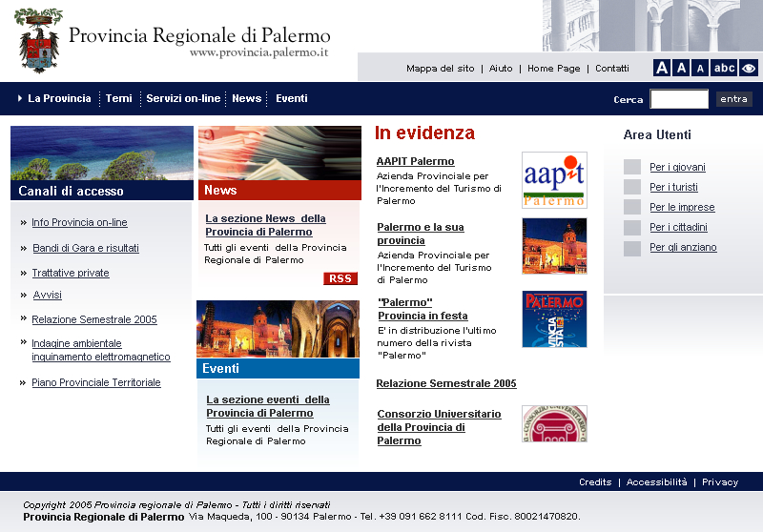Image resolution: width=763 pixels, height=532 pixels.
Task: Focus the Cerca search field
Action: (x=679, y=99)
